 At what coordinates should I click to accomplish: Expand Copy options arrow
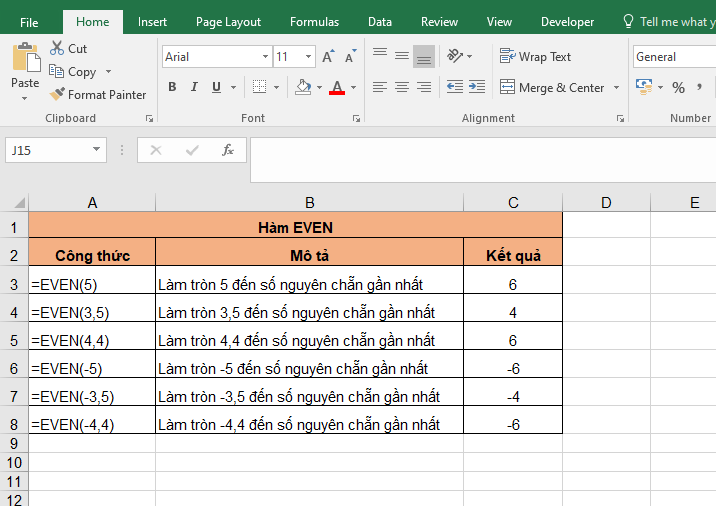[x=108, y=72]
